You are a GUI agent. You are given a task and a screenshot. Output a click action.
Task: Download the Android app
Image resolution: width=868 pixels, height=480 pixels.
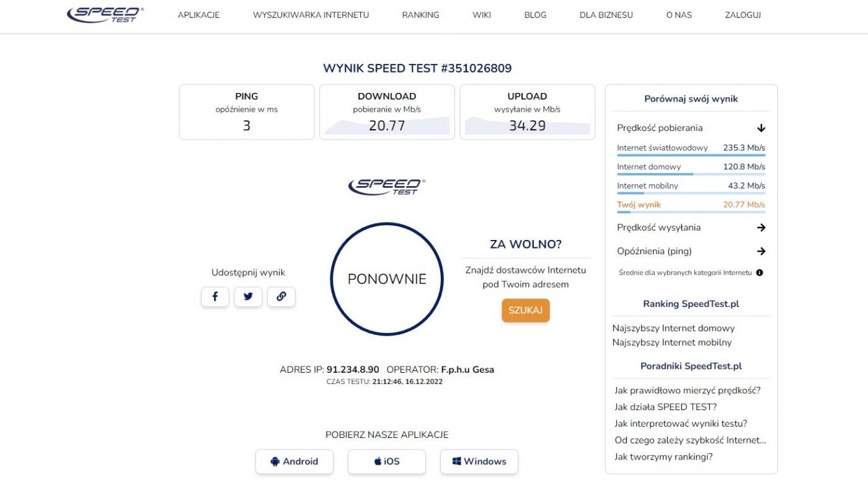pyautogui.click(x=294, y=461)
